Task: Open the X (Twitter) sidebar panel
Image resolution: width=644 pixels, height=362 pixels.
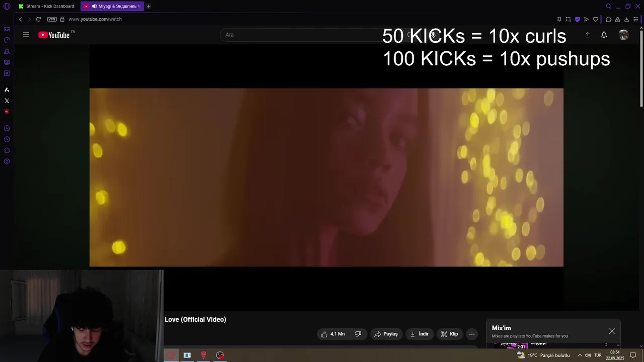Action: (x=7, y=101)
